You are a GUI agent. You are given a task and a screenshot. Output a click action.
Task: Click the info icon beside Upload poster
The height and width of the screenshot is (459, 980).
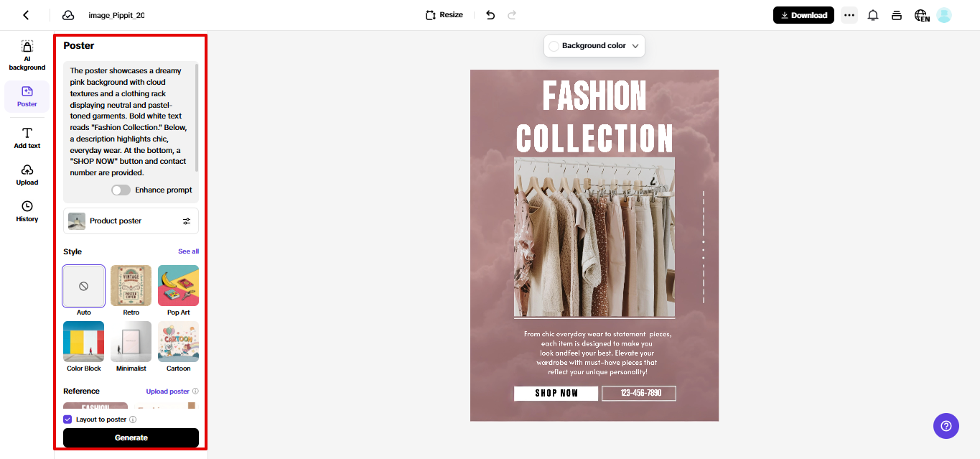[195, 391]
